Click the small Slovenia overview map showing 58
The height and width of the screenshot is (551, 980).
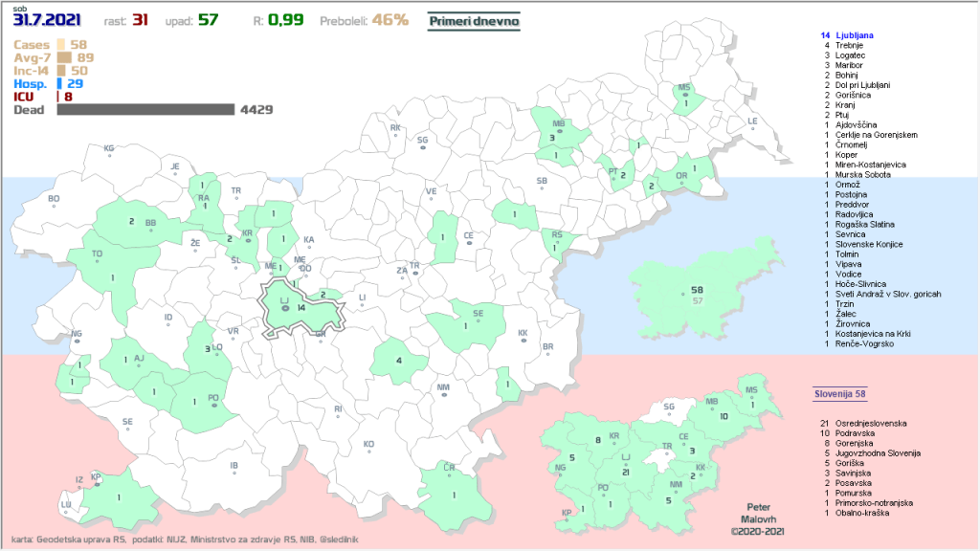tap(693, 294)
